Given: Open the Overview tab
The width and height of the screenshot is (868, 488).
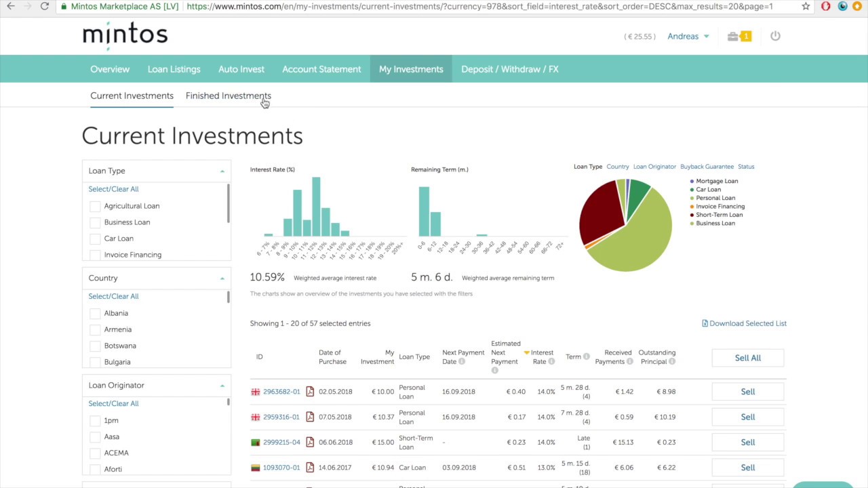Looking at the screenshot, I should [x=110, y=69].
